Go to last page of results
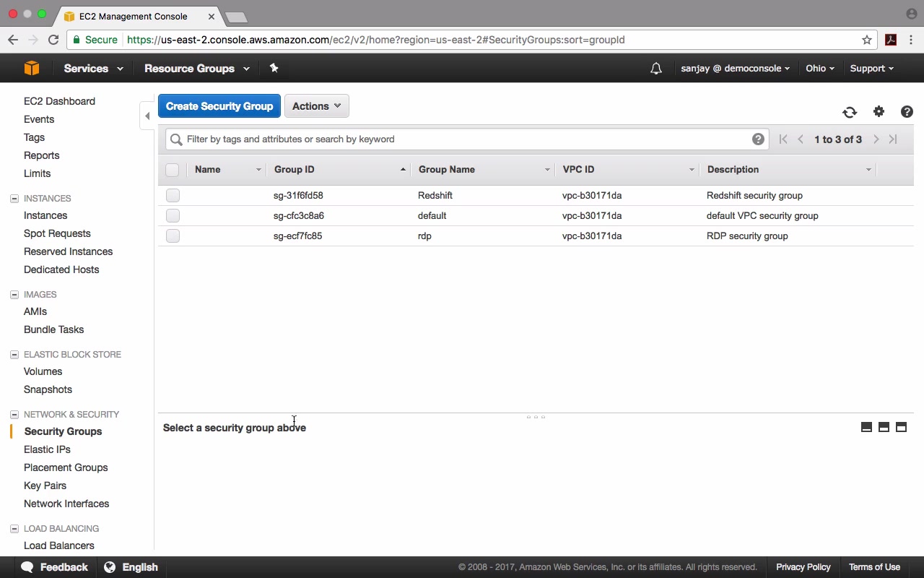 pos(893,139)
